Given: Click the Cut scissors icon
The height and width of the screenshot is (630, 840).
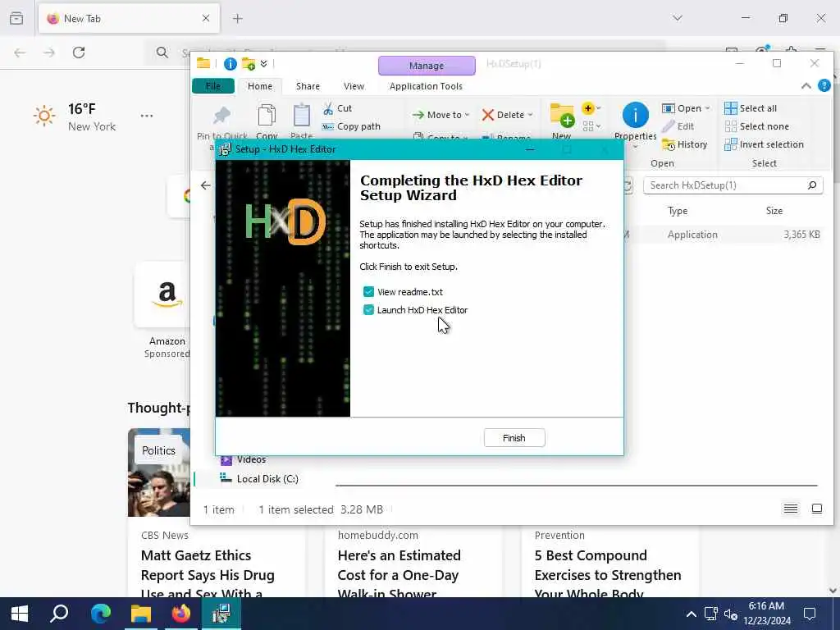Looking at the screenshot, I should [328, 109].
